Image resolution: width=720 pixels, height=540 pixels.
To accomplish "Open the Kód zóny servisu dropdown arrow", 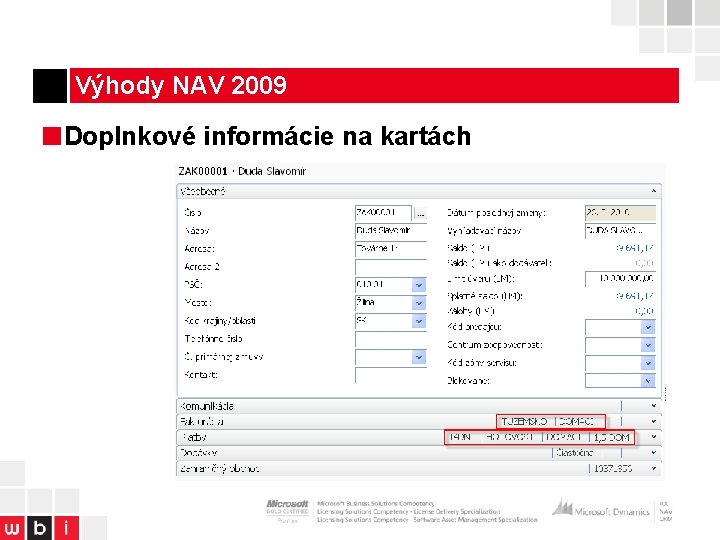I will tap(648, 363).
